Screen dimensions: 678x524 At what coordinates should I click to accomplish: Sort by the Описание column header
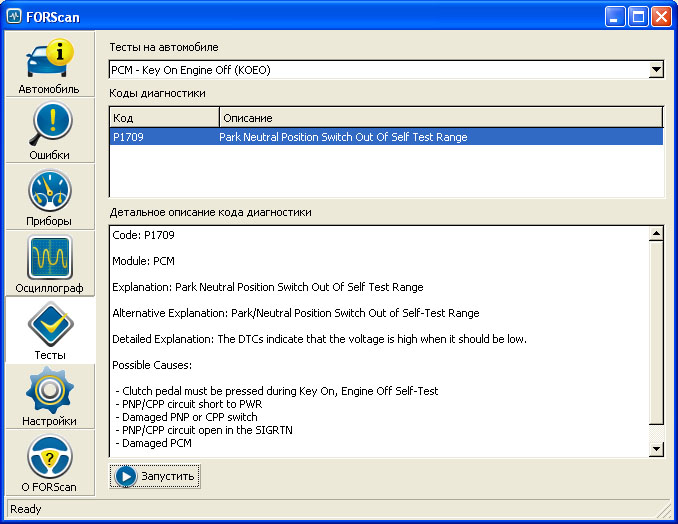[440, 118]
